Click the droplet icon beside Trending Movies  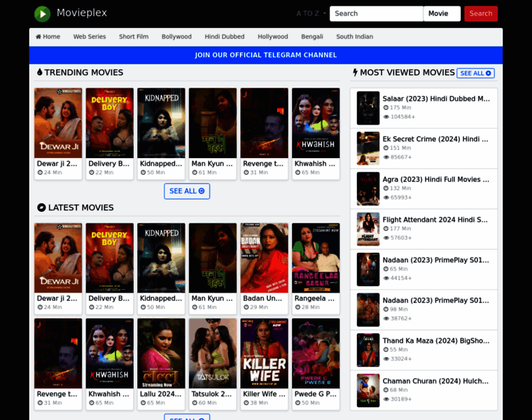tap(40, 72)
